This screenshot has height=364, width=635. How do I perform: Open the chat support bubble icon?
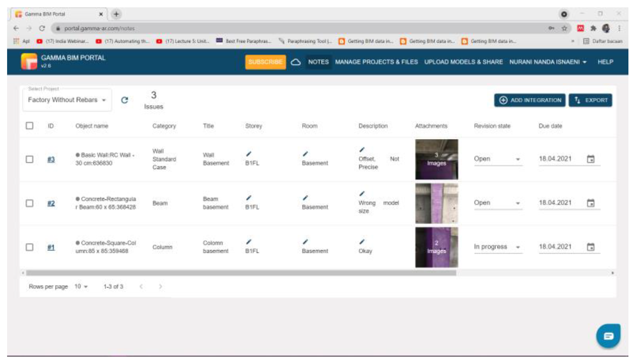(608, 336)
